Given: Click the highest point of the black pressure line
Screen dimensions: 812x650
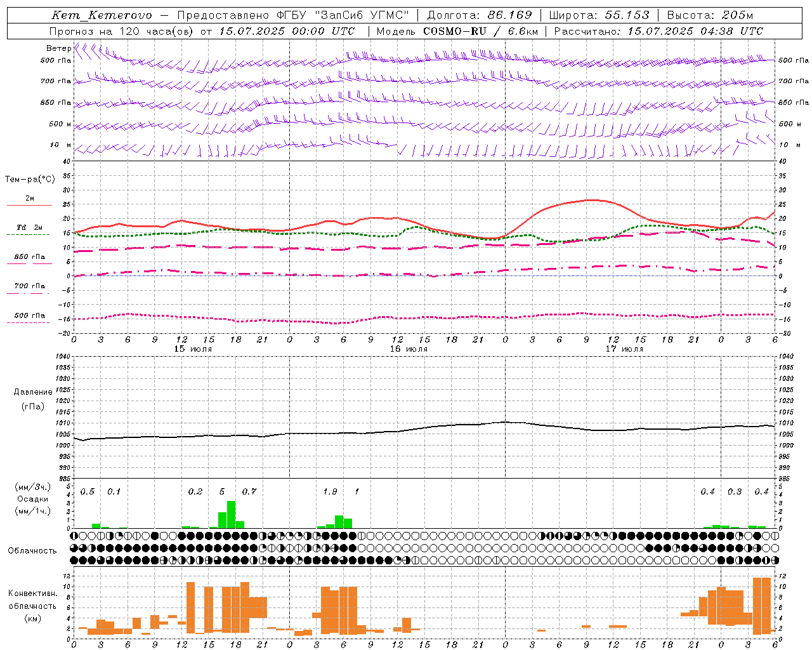Looking at the screenshot, I should [x=506, y=421].
